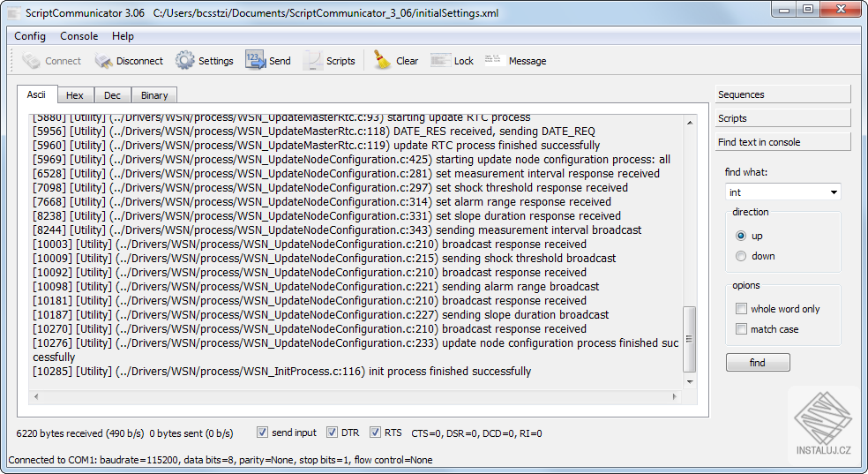
Task: Switch to the Binary tab
Action: coord(154,95)
